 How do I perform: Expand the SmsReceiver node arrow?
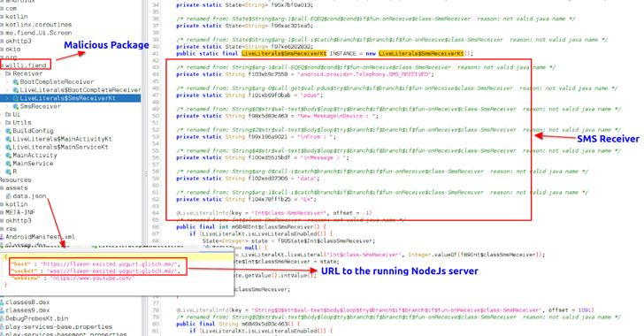7,106
